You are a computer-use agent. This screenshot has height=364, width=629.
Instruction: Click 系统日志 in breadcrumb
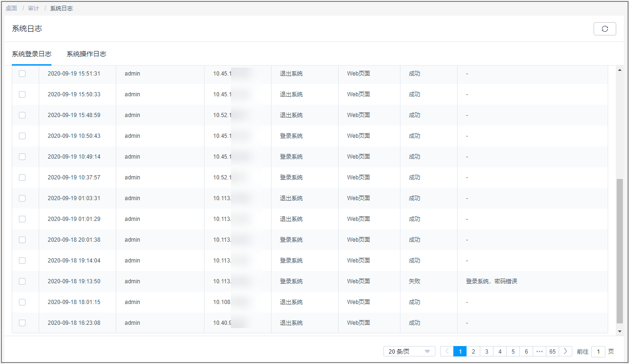(x=61, y=8)
